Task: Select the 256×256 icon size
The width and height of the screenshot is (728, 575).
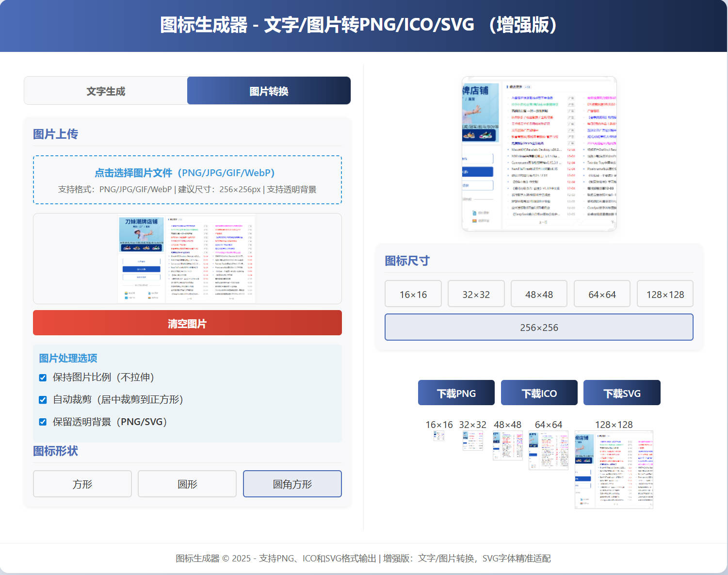Action: coord(539,327)
